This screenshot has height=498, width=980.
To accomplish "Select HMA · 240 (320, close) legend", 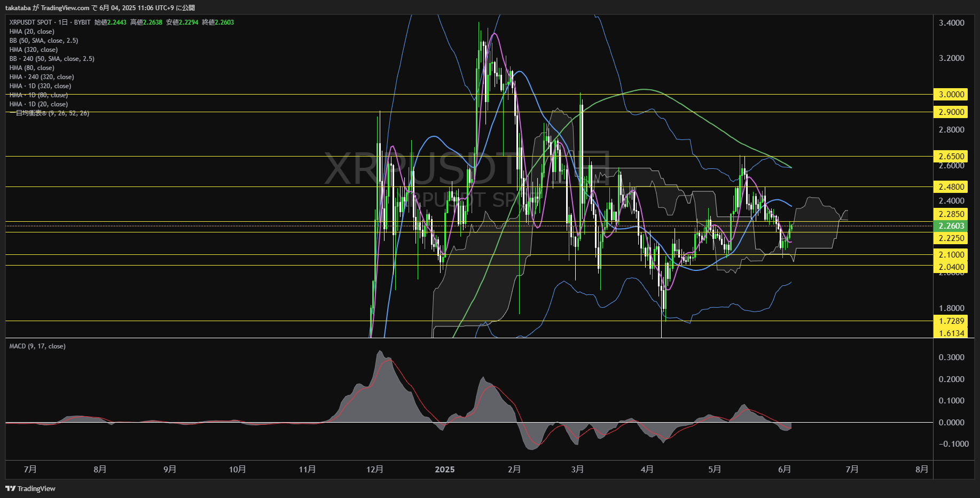I will click(42, 77).
